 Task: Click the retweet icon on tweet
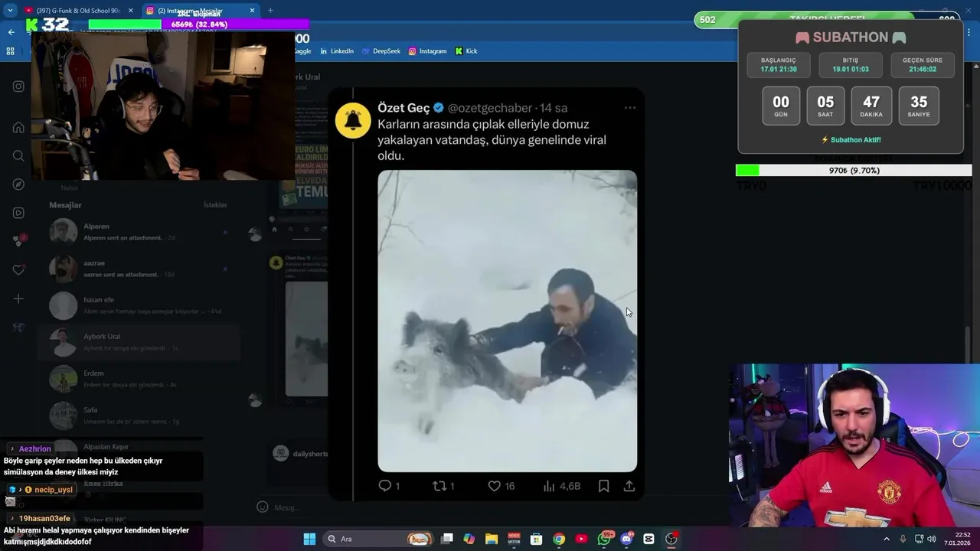[x=439, y=486]
